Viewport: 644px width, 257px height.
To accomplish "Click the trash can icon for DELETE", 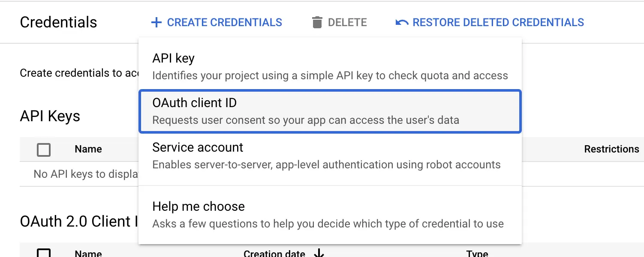I will pos(317,22).
